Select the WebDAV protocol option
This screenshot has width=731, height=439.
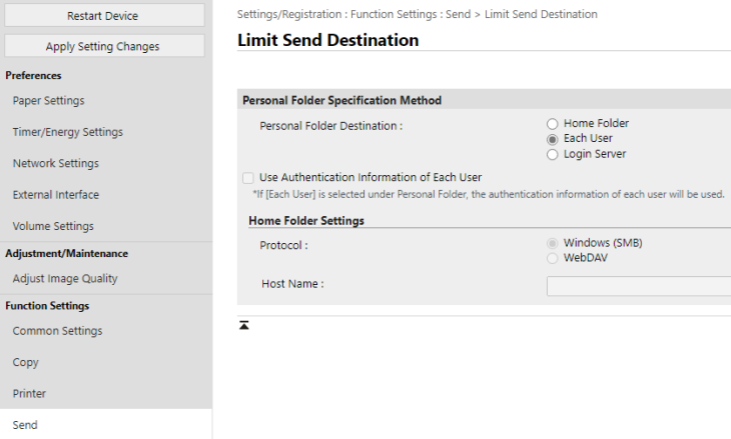[551, 258]
